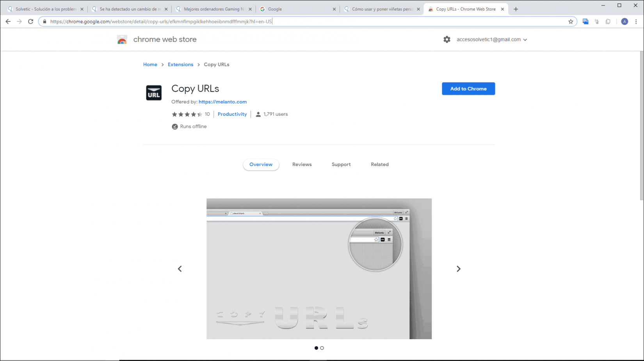Click the browser forward arrow
This screenshot has width=644, height=361.
19,21
